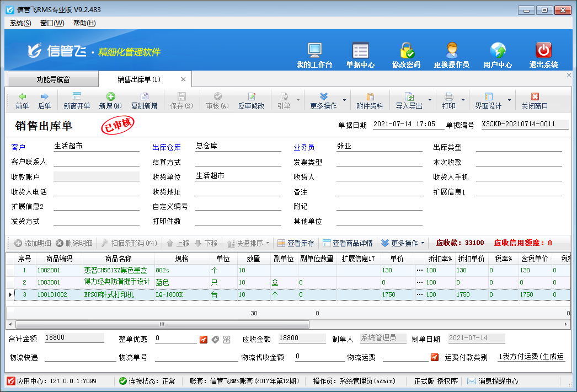Go to previous document with 前单
Viewport: 577px width, 392px height.
[x=22, y=100]
